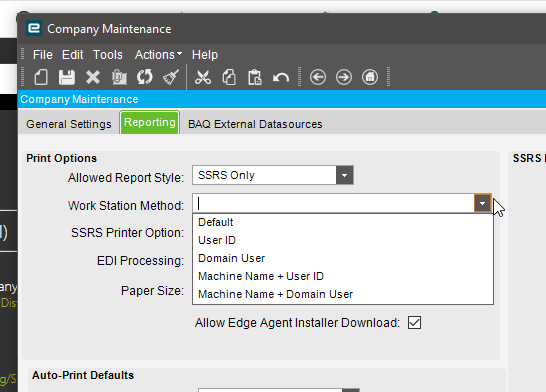Image resolution: width=546 pixels, height=392 pixels.
Task: Click the Undo arrow icon
Action: coord(281,77)
